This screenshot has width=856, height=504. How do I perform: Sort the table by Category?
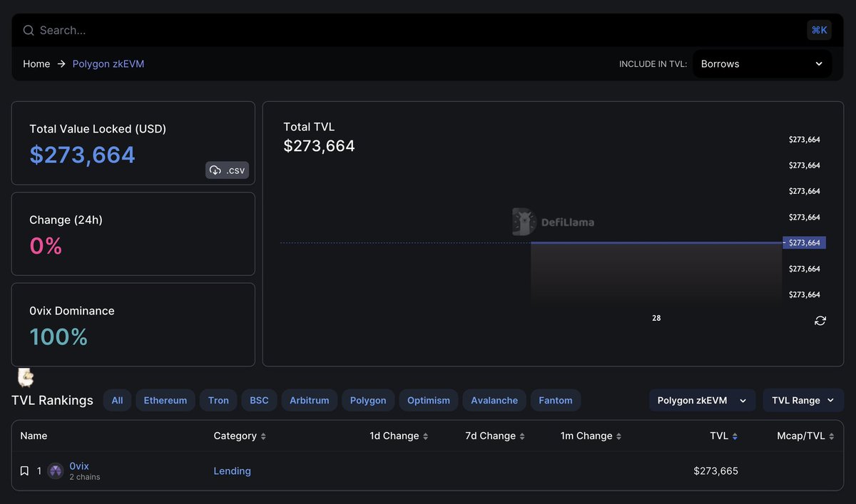click(240, 436)
